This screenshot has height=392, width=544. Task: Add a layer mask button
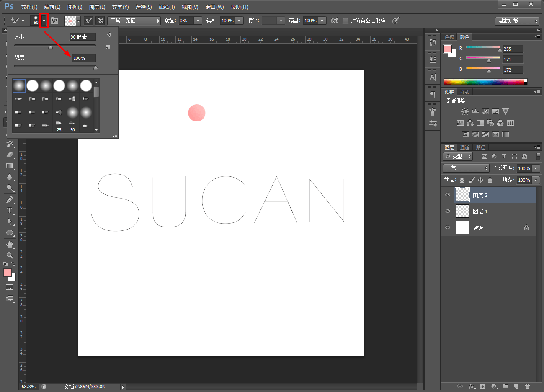[482, 387]
